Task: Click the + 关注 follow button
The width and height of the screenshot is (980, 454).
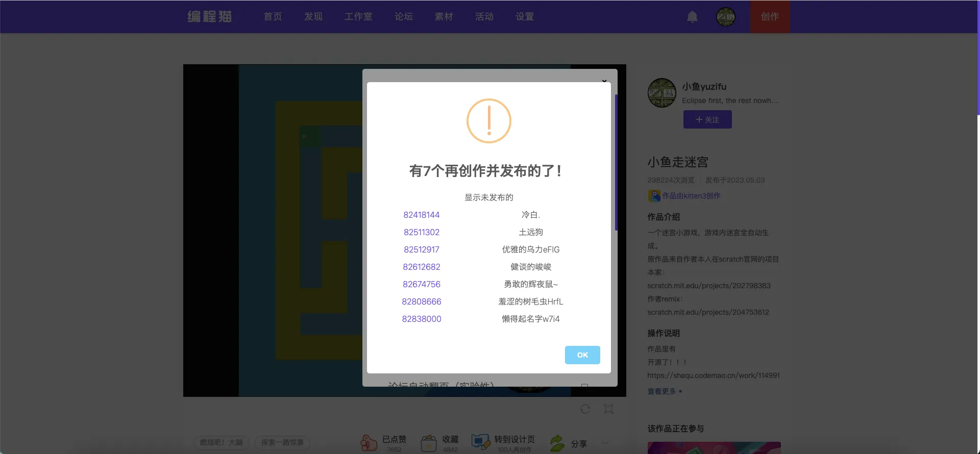Action: [707, 119]
